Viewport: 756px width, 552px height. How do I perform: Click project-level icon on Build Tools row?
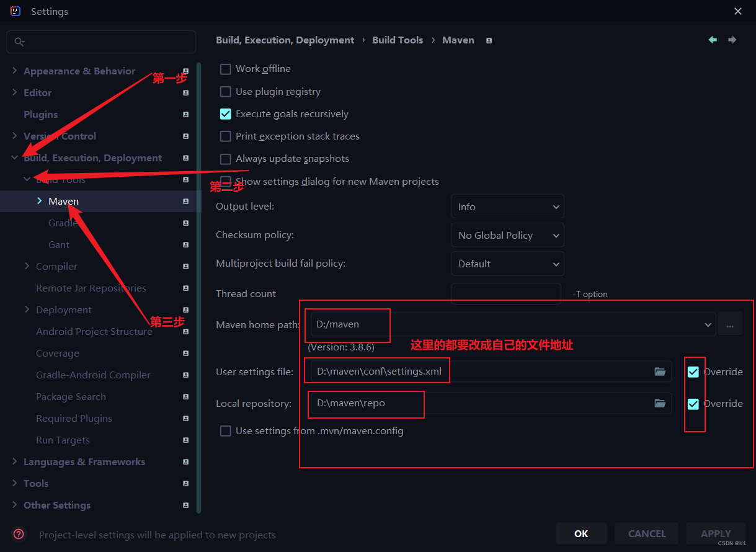185,180
